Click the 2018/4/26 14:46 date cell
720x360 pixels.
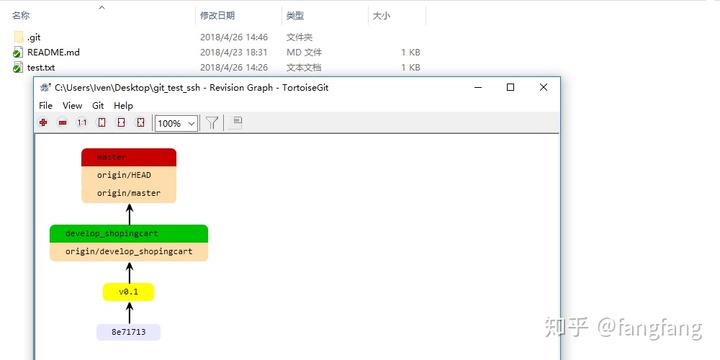click(234, 37)
